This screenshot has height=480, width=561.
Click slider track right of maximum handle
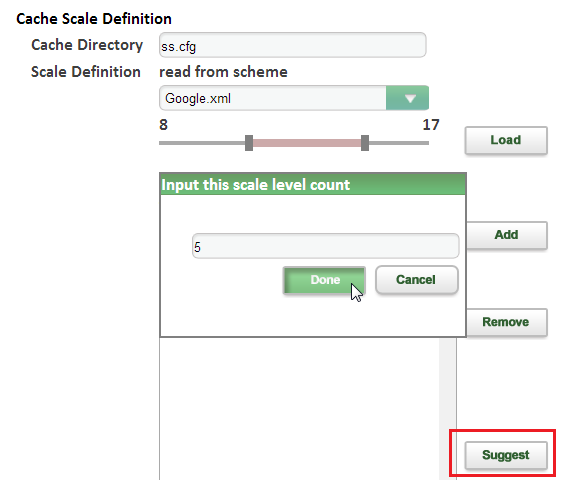coord(399,143)
